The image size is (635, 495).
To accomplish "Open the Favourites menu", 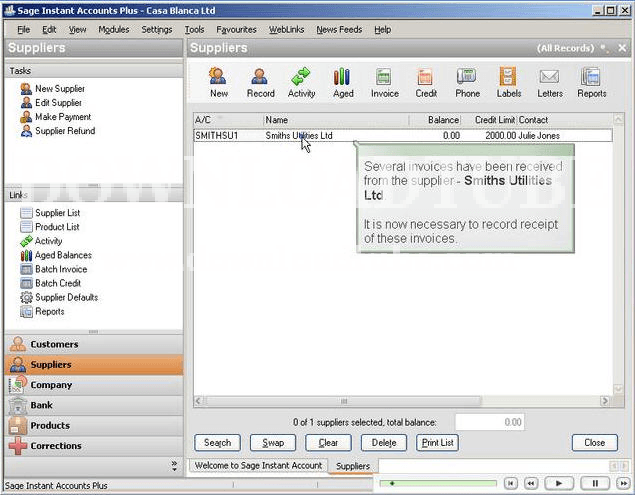I will (236, 30).
